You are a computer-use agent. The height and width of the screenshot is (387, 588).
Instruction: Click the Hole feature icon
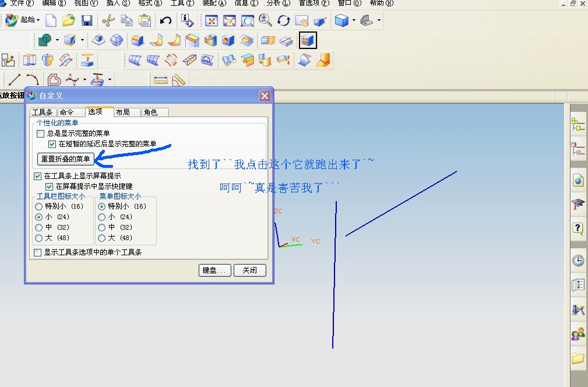click(x=228, y=40)
